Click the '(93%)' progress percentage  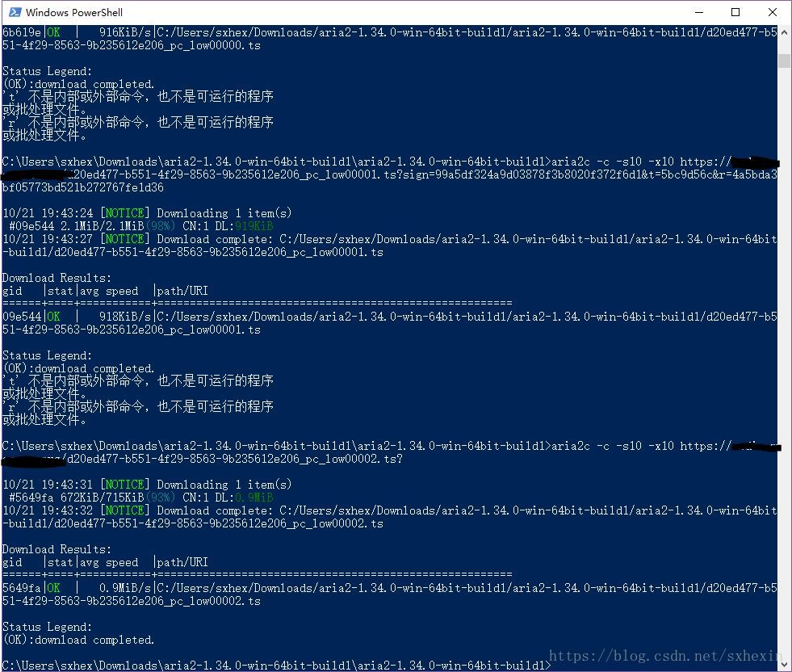click(x=160, y=498)
